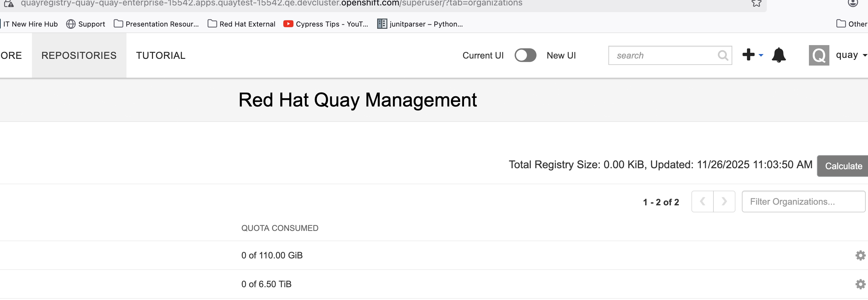
Task: Expand the plus menu dropdown arrow
Action: pyautogui.click(x=761, y=55)
